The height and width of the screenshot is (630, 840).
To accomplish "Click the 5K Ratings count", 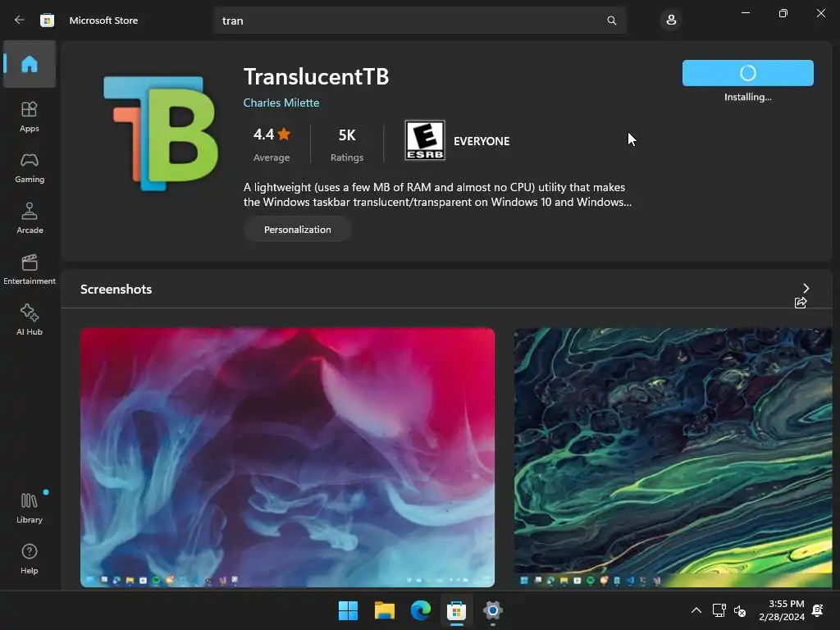I will click(347, 144).
